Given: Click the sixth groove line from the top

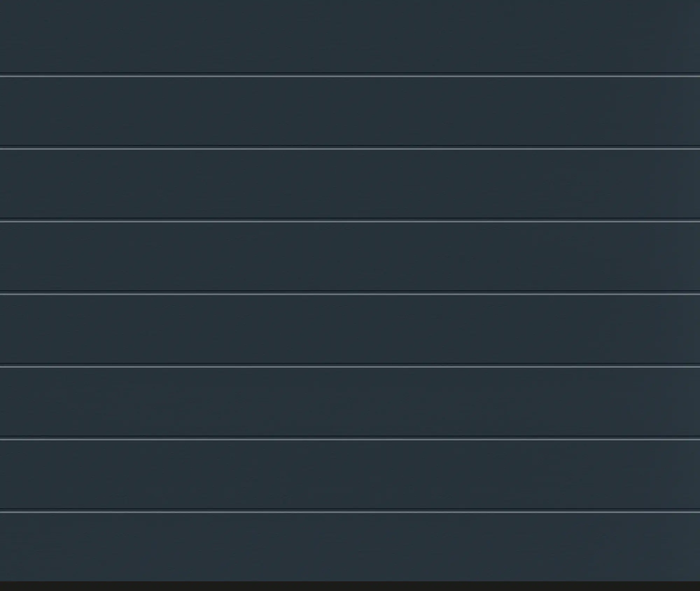Looking at the screenshot, I should point(350,439).
